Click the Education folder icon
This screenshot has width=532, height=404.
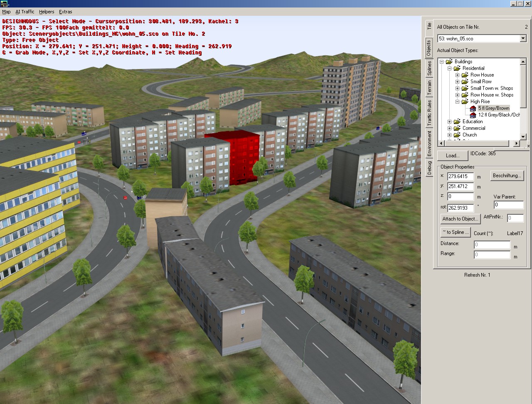[x=457, y=121]
